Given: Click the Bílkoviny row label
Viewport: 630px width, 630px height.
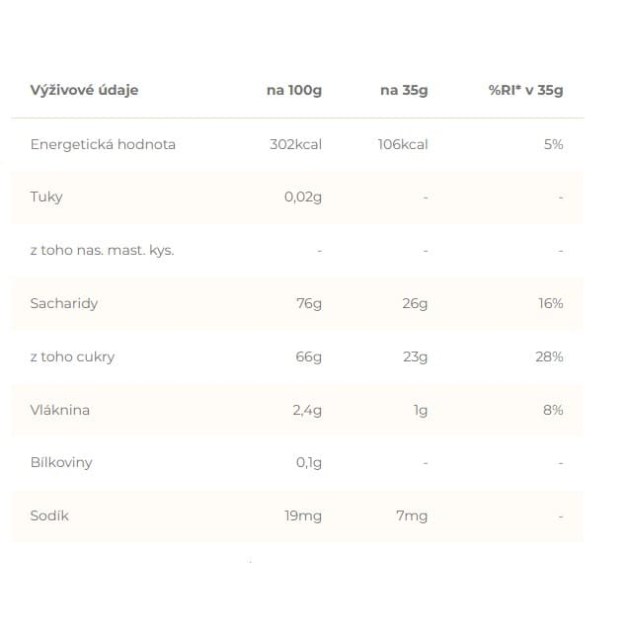Looking at the screenshot, I should tap(61, 463).
